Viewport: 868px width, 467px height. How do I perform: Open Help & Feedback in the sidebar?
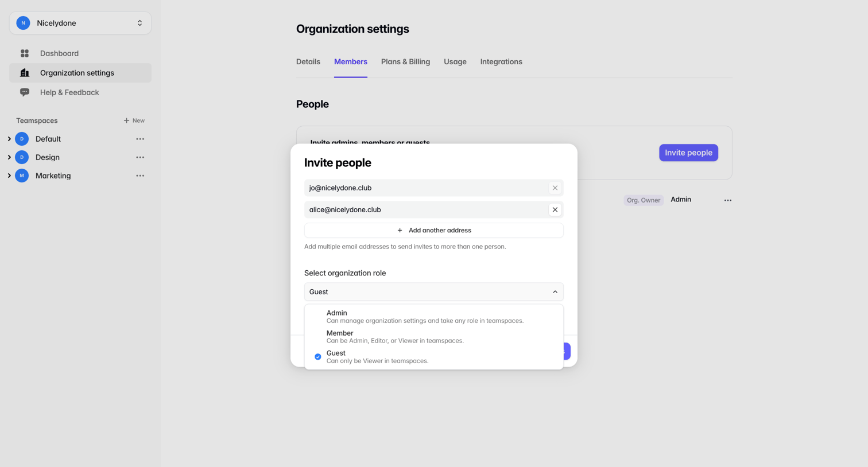(80, 92)
